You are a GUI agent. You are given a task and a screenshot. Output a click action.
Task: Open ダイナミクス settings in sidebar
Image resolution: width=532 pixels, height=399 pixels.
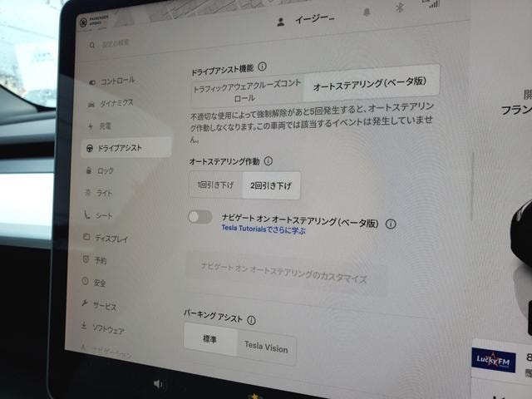[x=111, y=103]
